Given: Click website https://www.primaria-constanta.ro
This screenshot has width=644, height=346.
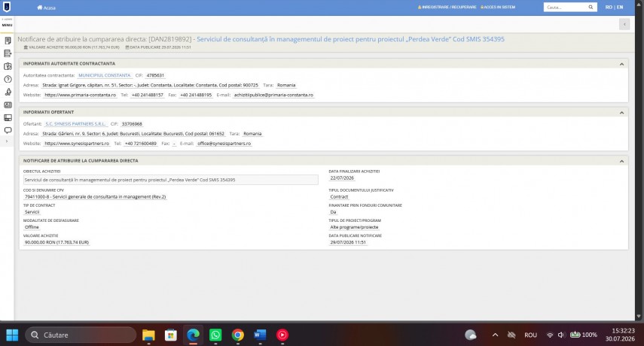Looking at the screenshot, I should click(80, 95).
